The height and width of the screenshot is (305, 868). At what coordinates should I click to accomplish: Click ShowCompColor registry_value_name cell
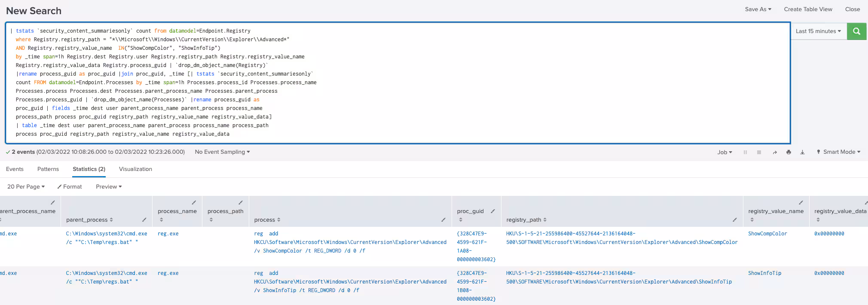pyautogui.click(x=767, y=234)
